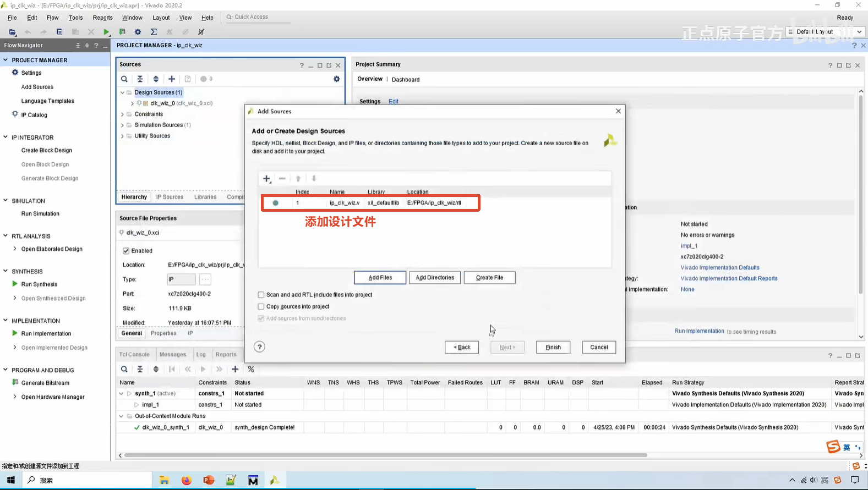Toggle Enabled checkbox in Source File Properties
Viewport: 868px width, 490px height.
pyautogui.click(x=126, y=251)
